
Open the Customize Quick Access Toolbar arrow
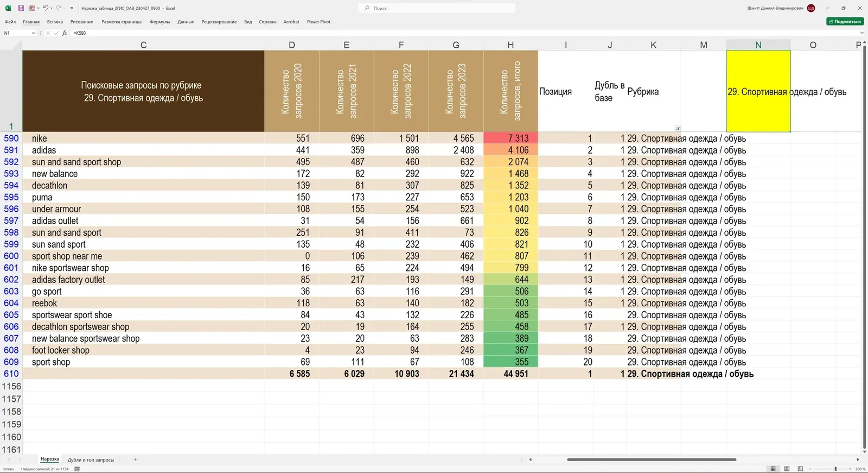pos(72,9)
